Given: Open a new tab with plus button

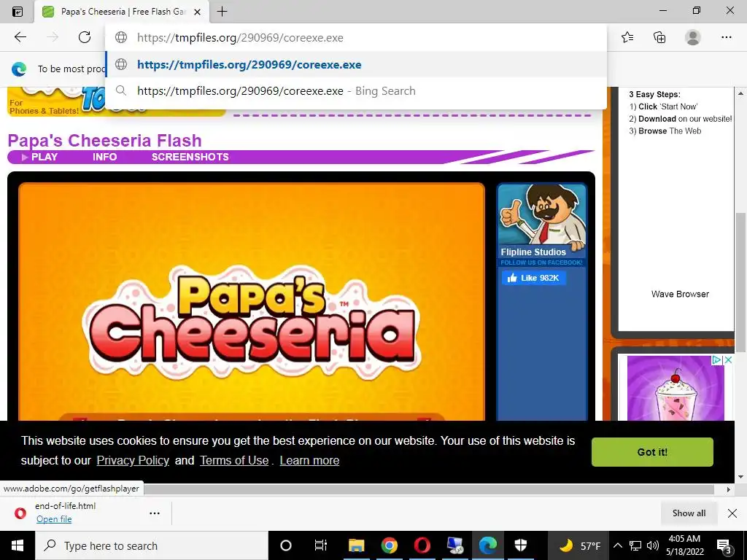Looking at the screenshot, I should tap(222, 12).
